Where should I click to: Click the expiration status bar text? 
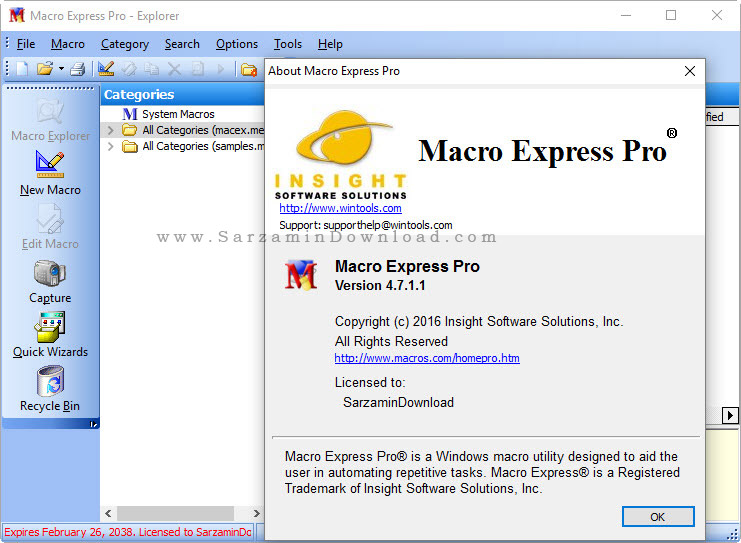tap(128, 532)
